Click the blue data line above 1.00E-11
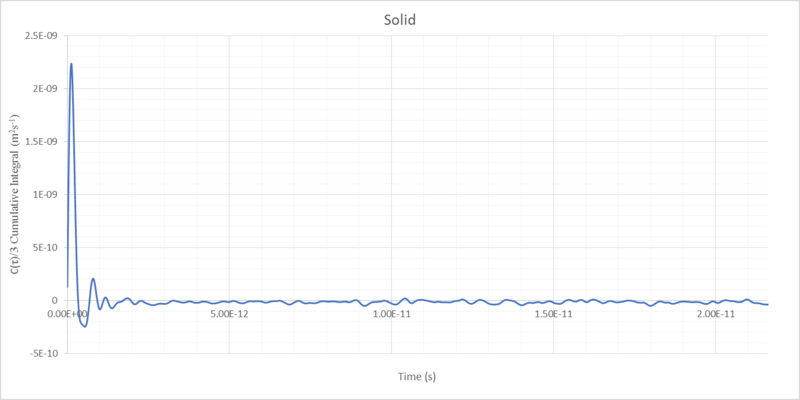Image resolution: width=800 pixels, height=400 pixels. (391, 303)
